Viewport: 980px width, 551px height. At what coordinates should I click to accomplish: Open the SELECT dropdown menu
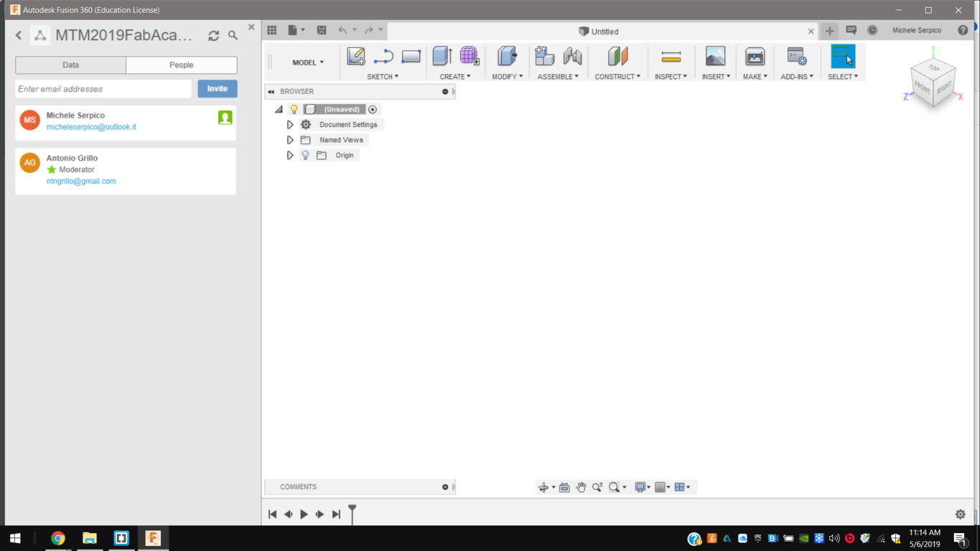point(843,76)
